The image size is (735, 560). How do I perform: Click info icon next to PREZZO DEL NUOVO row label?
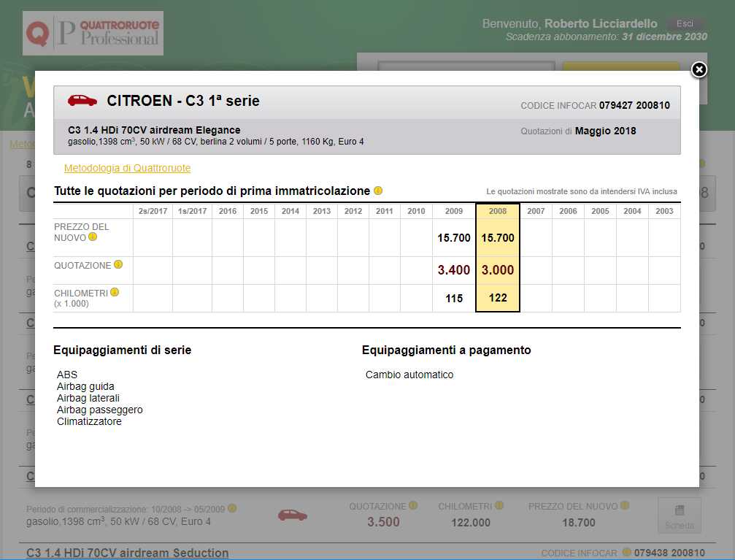93,237
